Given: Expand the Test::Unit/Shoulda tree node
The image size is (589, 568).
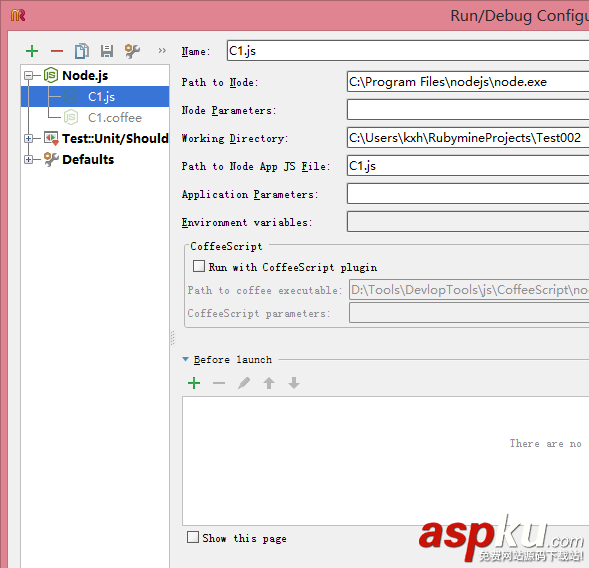Looking at the screenshot, I should pos(29,139).
